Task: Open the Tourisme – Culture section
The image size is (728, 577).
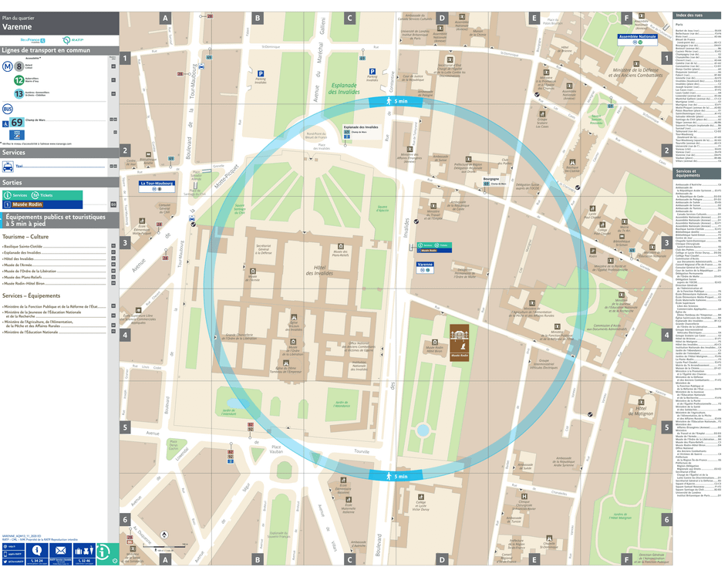Action: (x=28, y=236)
